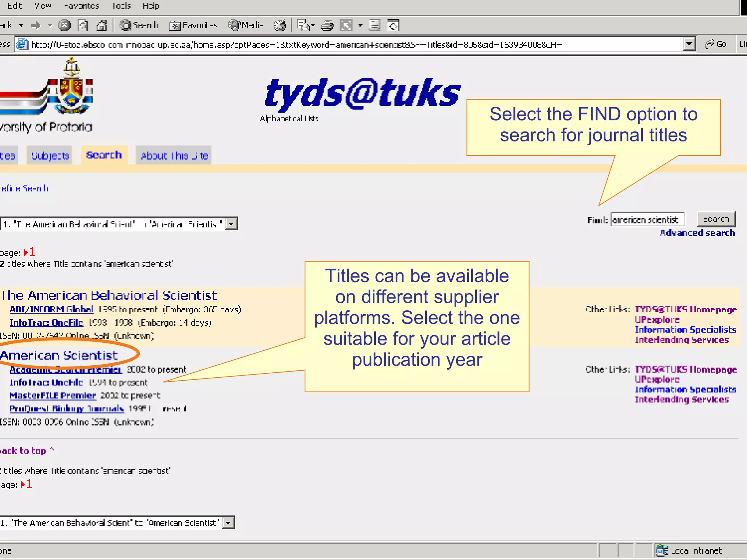Switch to the Subjects tab
Image resolution: width=747 pixels, height=560 pixels.
(50, 155)
